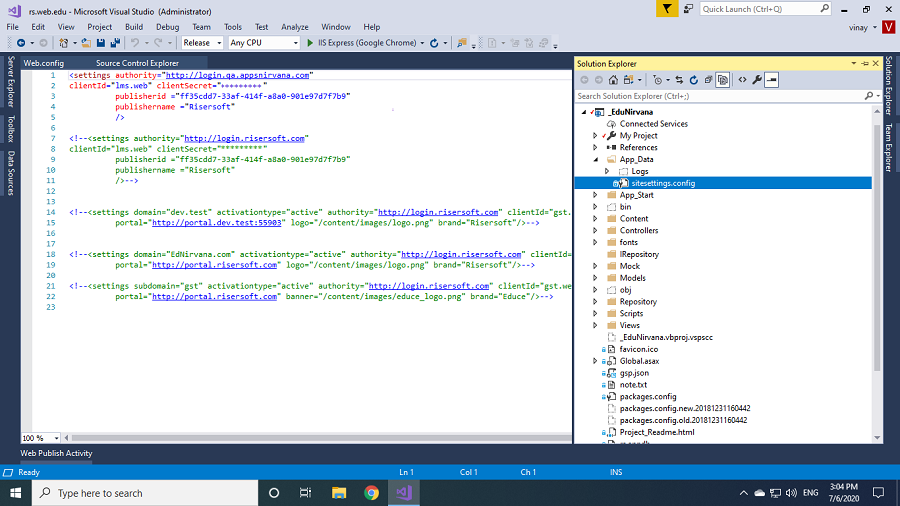900x506 pixels.
Task: Open the Visual Studio icon on taskbar
Action: (404, 493)
